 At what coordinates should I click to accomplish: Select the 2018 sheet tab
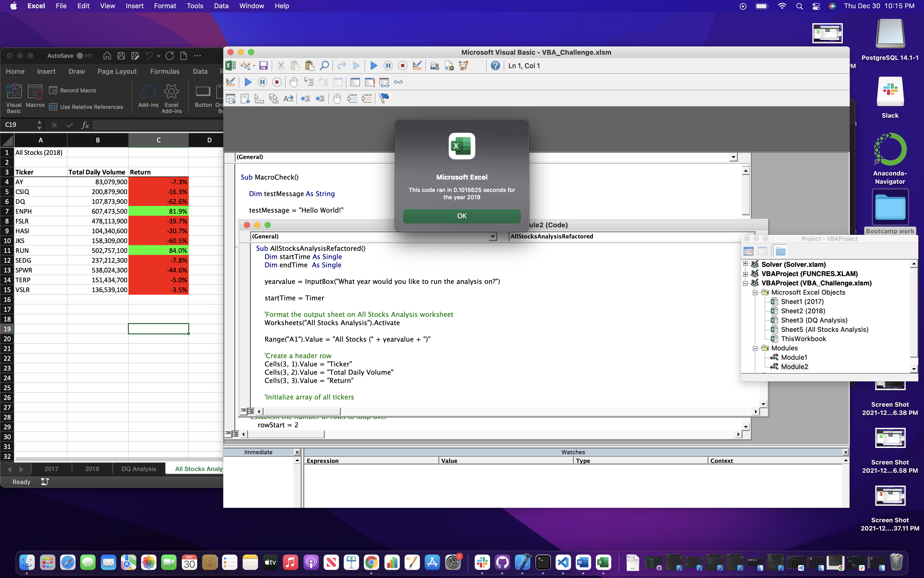pyautogui.click(x=92, y=469)
